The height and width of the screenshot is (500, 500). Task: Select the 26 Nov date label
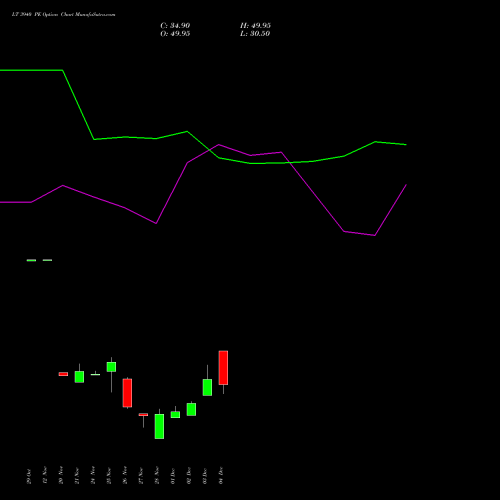pyautogui.click(x=125, y=475)
